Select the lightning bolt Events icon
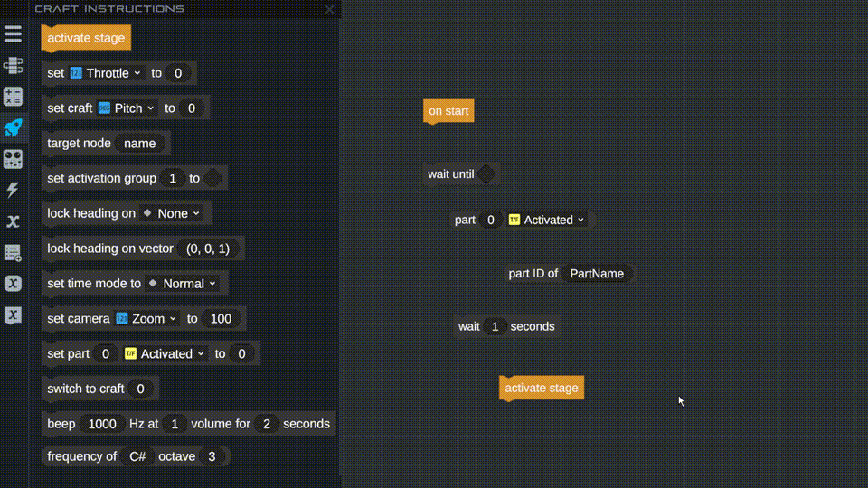The width and height of the screenshot is (868, 488). [x=13, y=190]
